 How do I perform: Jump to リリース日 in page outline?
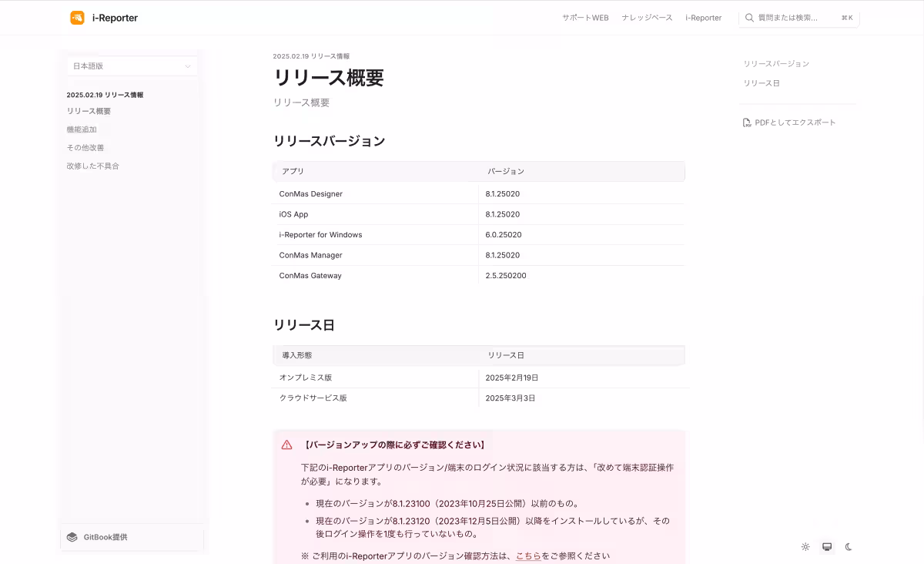coord(762,83)
